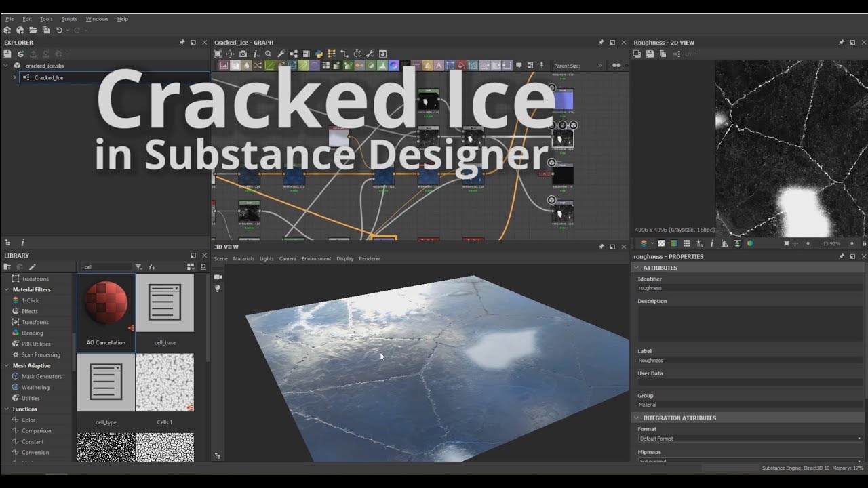
Task: Select the AO Cancellation thumbnail
Action: (x=106, y=312)
